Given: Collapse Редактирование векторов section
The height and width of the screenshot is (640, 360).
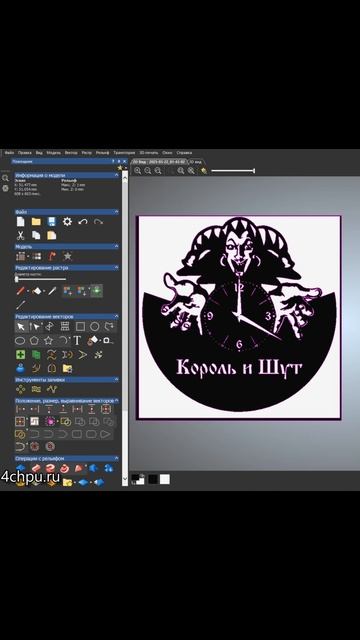Looking at the screenshot, I should coord(117,316).
